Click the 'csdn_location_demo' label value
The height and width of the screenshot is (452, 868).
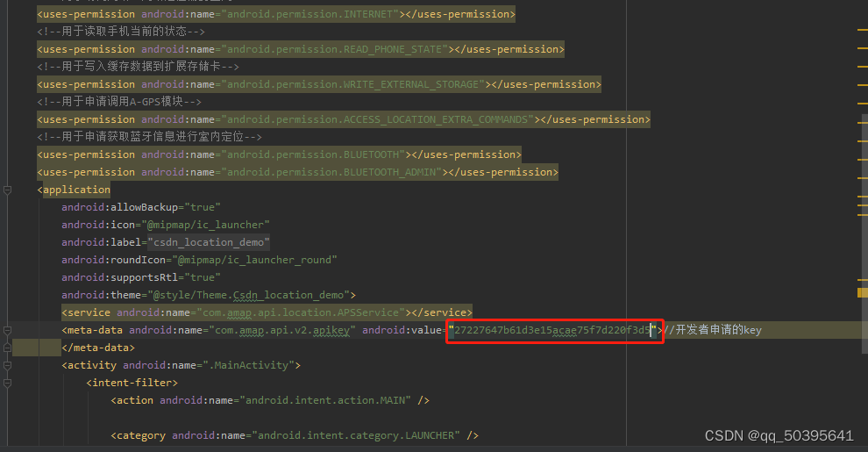[x=209, y=242]
